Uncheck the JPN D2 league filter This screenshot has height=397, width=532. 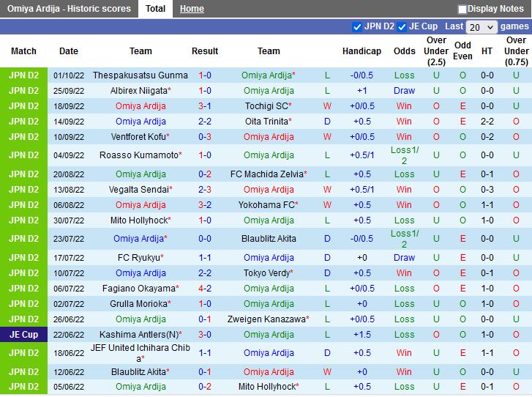point(357,27)
